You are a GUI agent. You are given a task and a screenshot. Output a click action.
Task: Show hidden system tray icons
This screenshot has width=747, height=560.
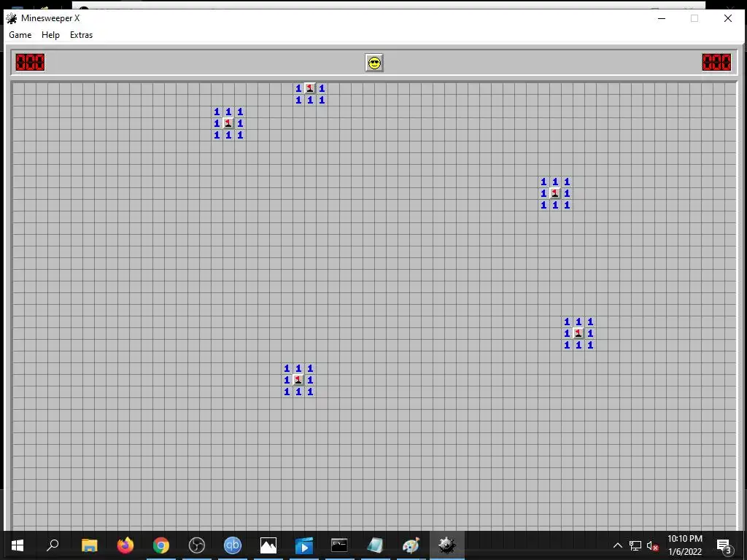tap(617, 545)
